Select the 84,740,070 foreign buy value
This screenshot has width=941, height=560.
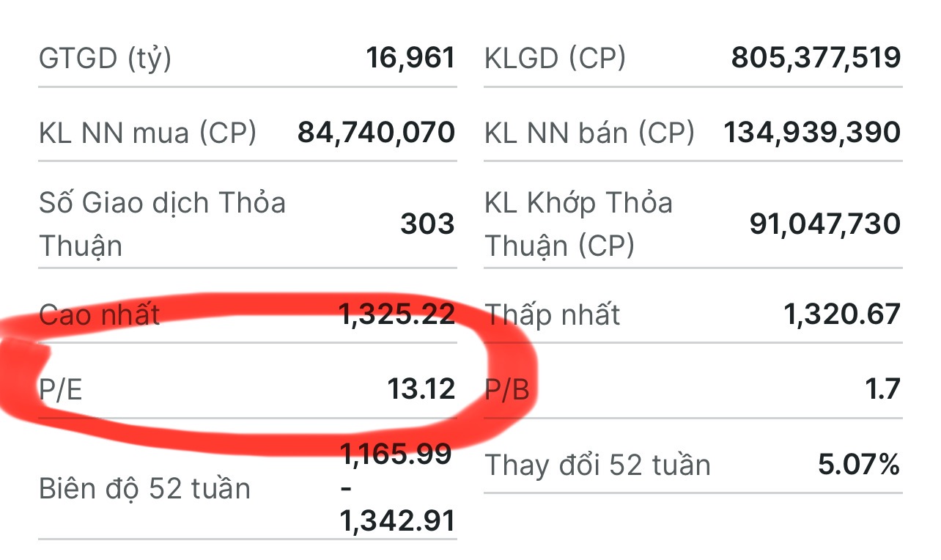(x=376, y=133)
